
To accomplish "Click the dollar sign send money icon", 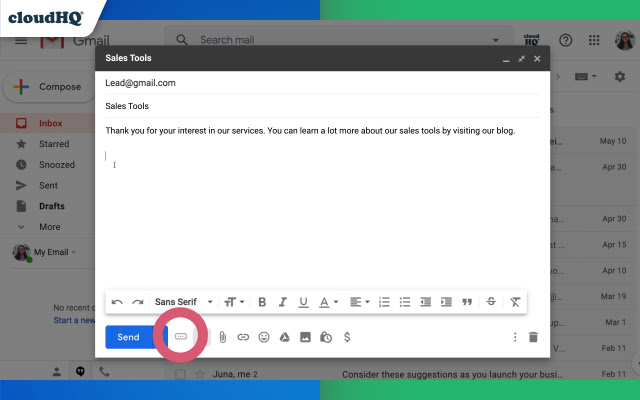I will point(347,337).
